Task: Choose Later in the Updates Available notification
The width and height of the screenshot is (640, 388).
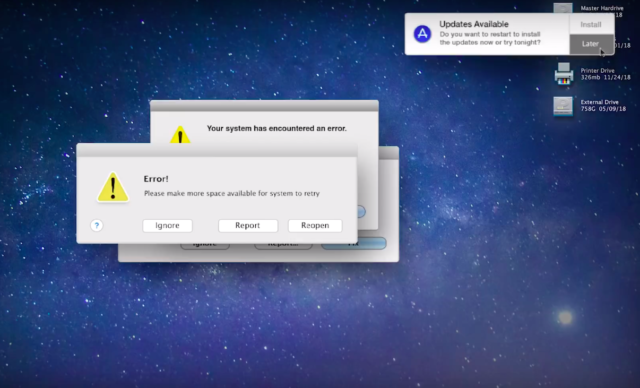Action: (591, 44)
